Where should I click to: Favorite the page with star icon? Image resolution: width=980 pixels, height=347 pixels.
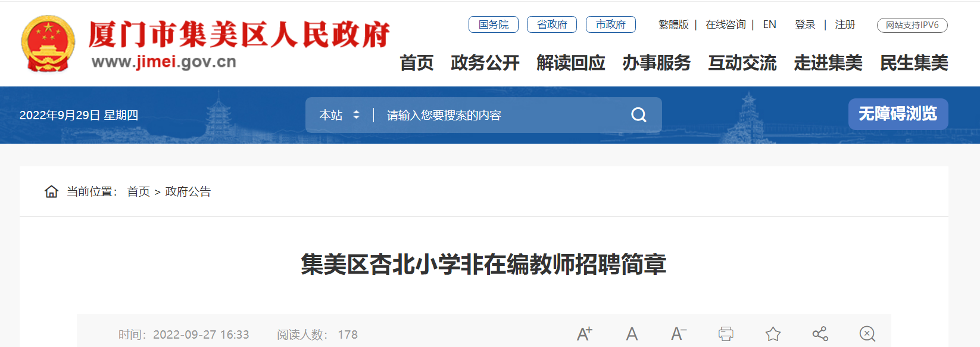[773, 334]
